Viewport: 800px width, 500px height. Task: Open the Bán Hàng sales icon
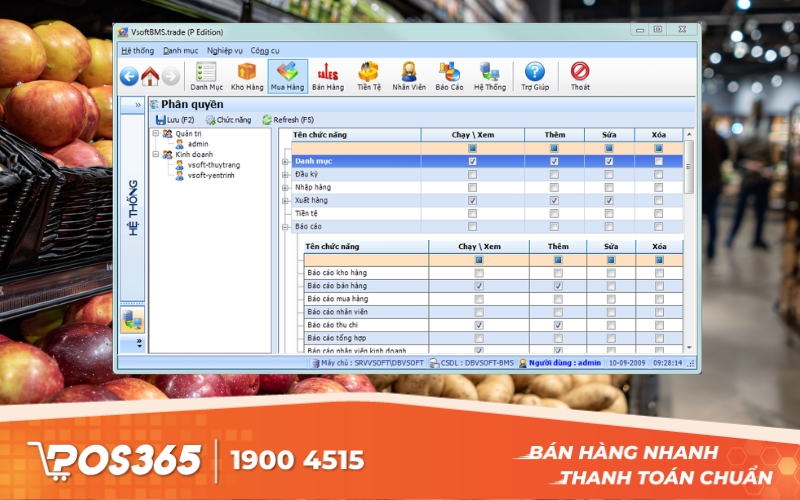328,77
